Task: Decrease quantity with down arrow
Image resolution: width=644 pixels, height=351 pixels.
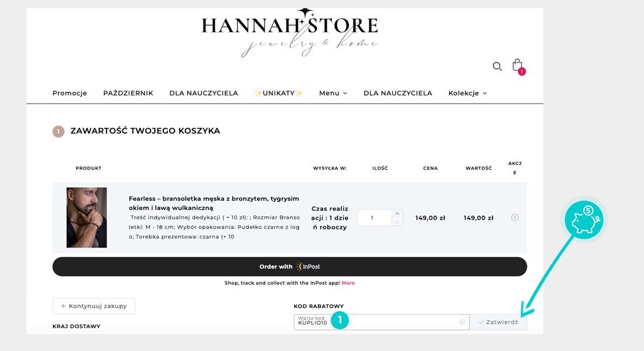Action: [x=397, y=222]
